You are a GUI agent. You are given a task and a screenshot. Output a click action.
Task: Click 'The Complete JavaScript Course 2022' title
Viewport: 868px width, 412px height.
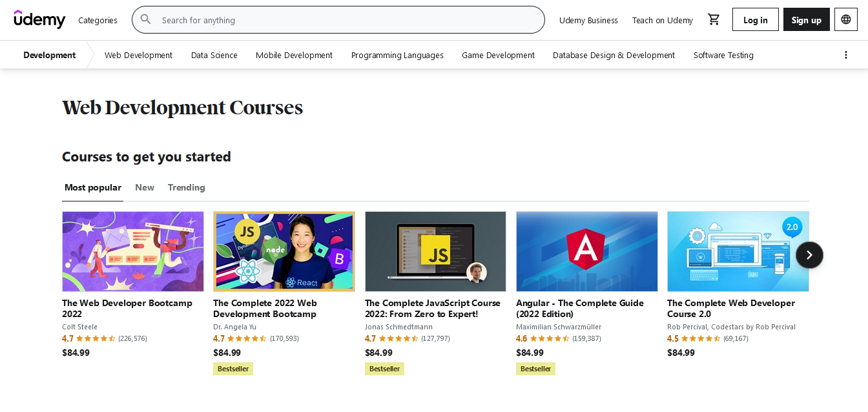pos(433,308)
